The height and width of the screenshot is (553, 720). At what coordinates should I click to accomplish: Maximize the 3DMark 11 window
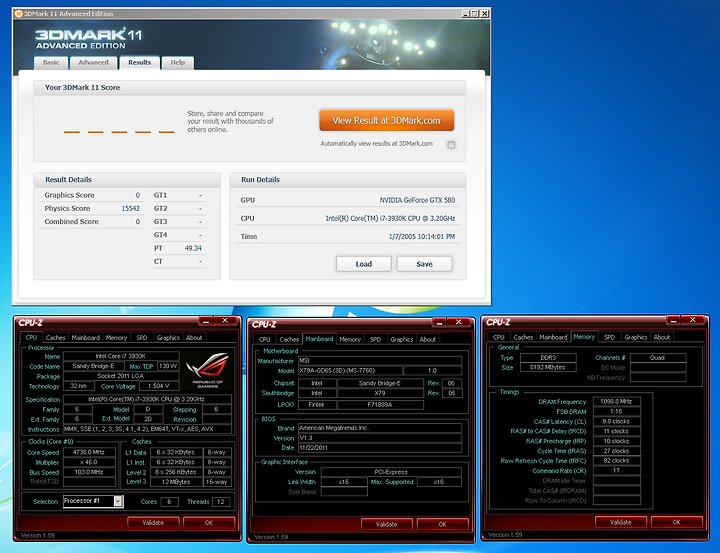click(x=475, y=13)
